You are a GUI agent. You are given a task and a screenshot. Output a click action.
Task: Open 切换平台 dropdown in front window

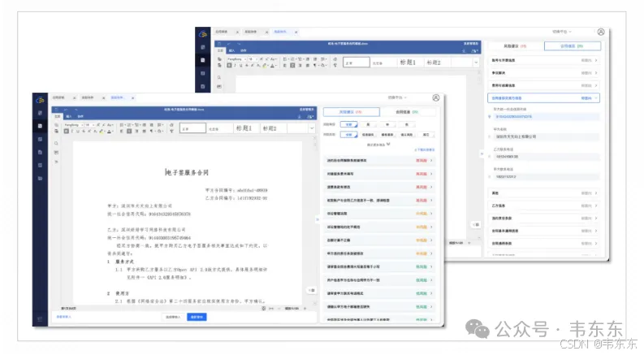point(397,97)
